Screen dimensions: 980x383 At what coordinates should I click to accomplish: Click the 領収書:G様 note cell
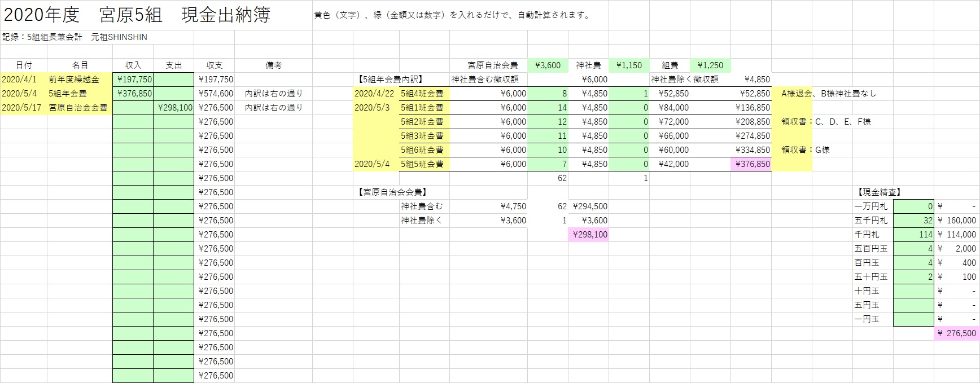[806, 150]
